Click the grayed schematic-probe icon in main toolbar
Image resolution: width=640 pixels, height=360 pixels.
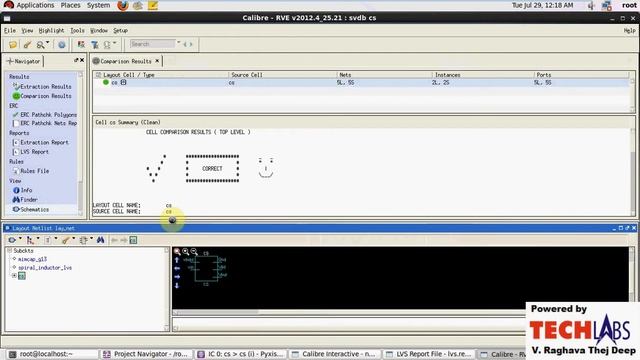coord(107,44)
